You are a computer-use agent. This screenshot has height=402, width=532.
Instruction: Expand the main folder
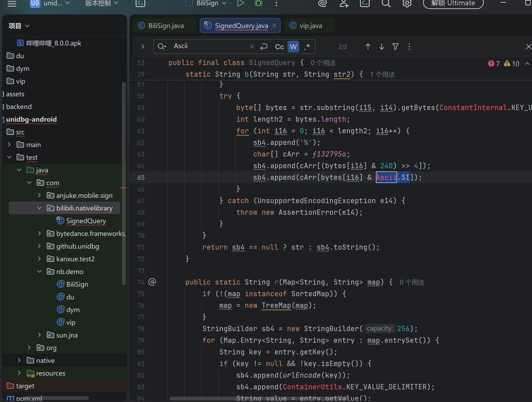point(9,145)
